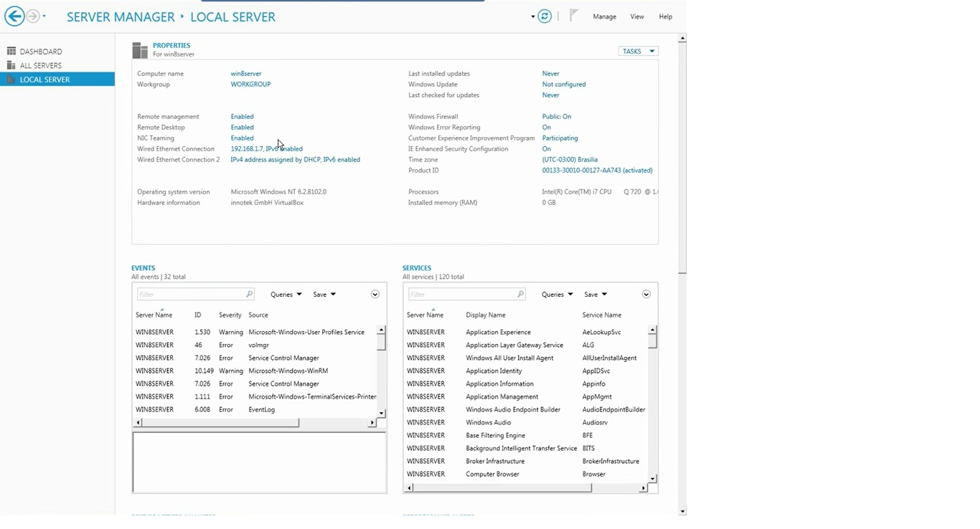Open the Manage menu
The height and width of the screenshot is (529, 980).
point(604,16)
